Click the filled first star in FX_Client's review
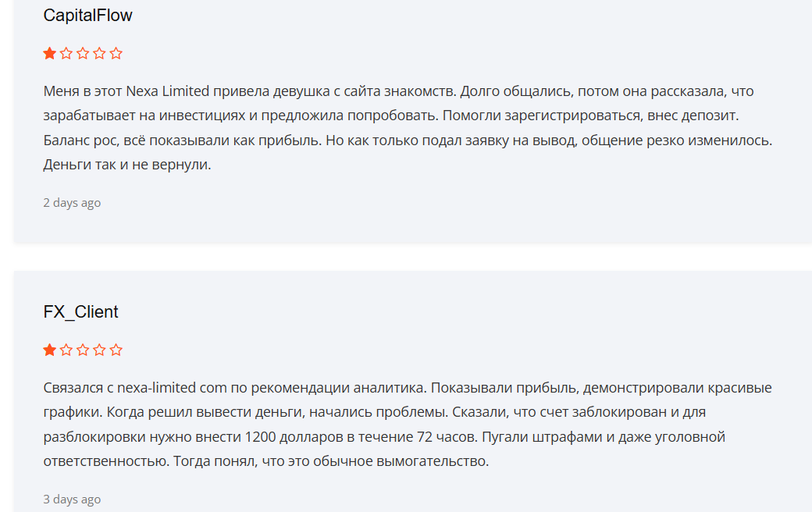This screenshot has width=812, height=512. pos(50,350)
